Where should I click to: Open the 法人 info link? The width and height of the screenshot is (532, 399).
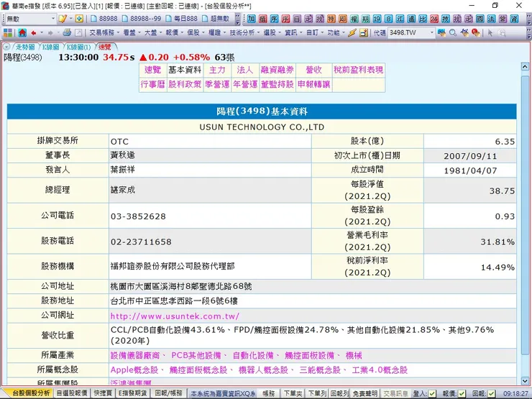245,70
